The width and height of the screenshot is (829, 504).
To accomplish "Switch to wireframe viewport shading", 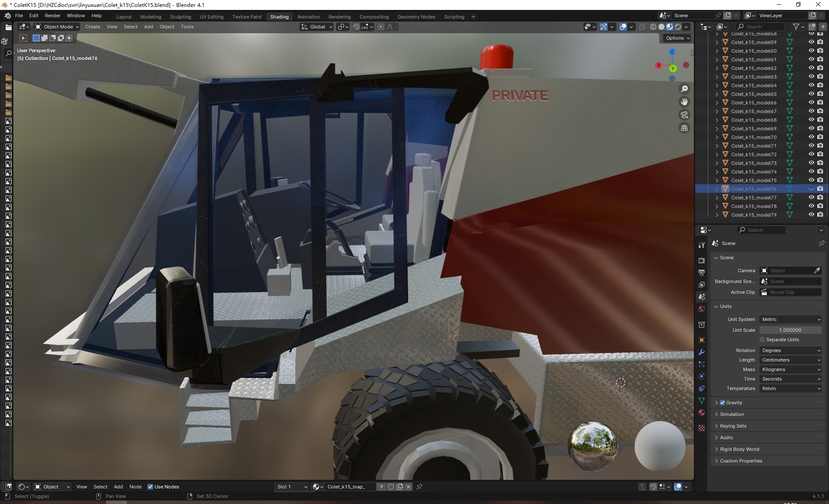I will [653, 27].
